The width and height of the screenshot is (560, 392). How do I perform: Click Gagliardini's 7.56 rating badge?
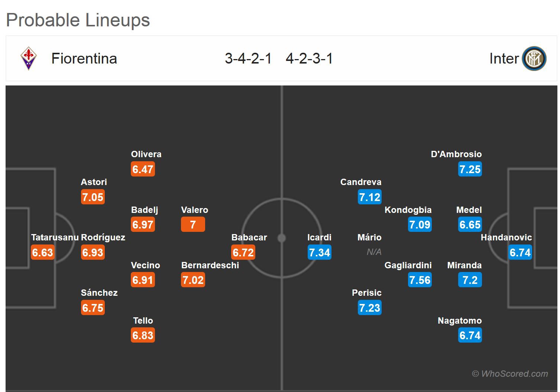point(420,280)
